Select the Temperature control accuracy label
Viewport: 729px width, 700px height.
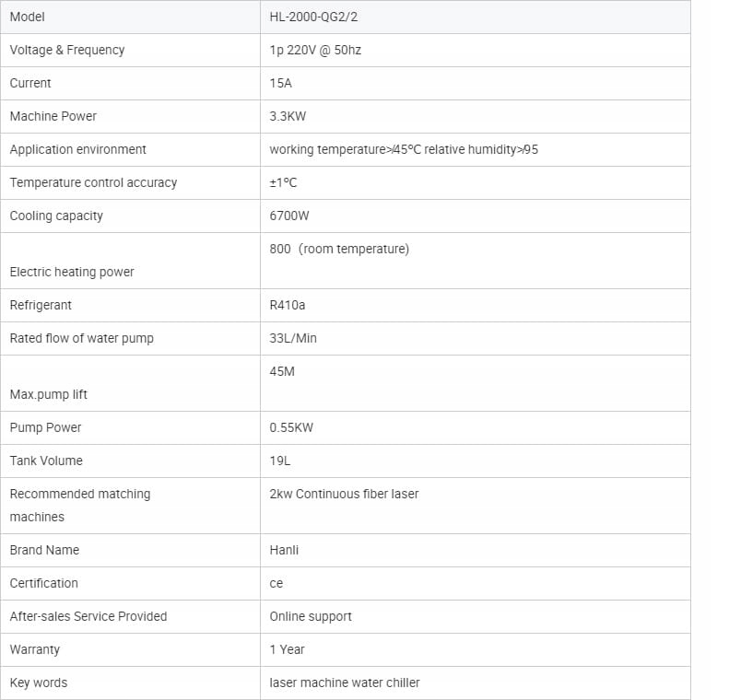pos(93,182)
